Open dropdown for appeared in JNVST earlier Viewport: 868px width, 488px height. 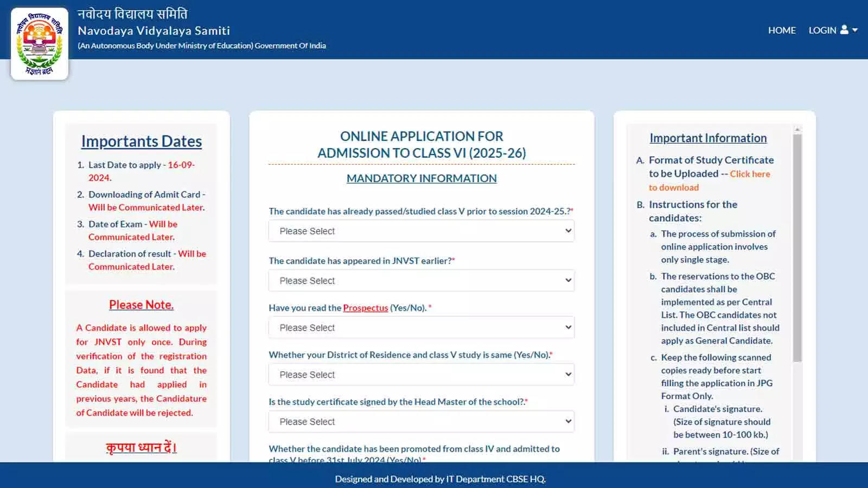pos(422,280)
